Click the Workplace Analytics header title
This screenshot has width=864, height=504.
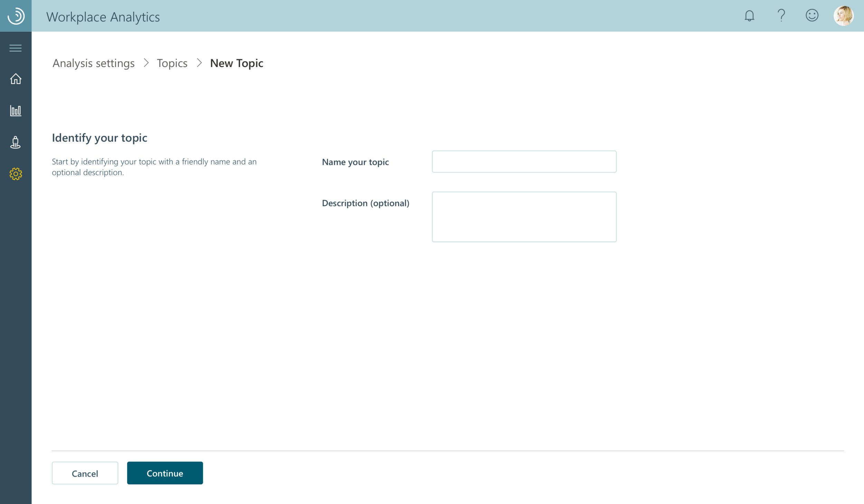tap(103, 17)
